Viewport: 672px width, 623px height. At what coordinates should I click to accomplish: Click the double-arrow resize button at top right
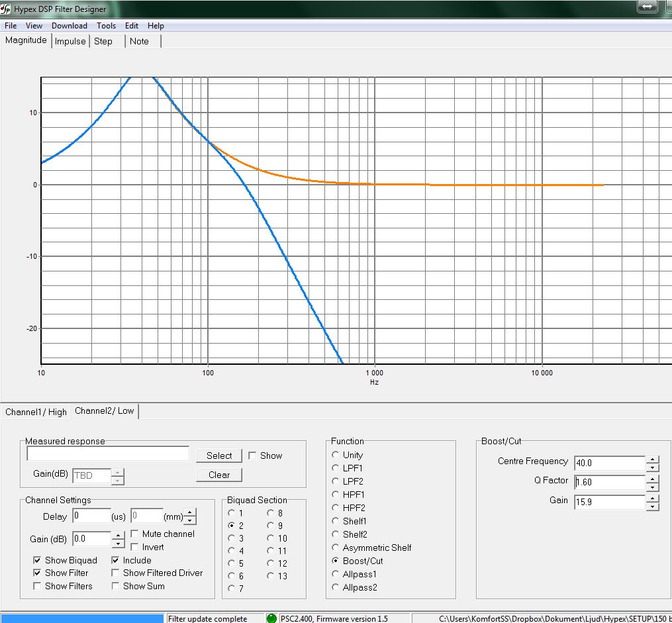click(647, 6)
